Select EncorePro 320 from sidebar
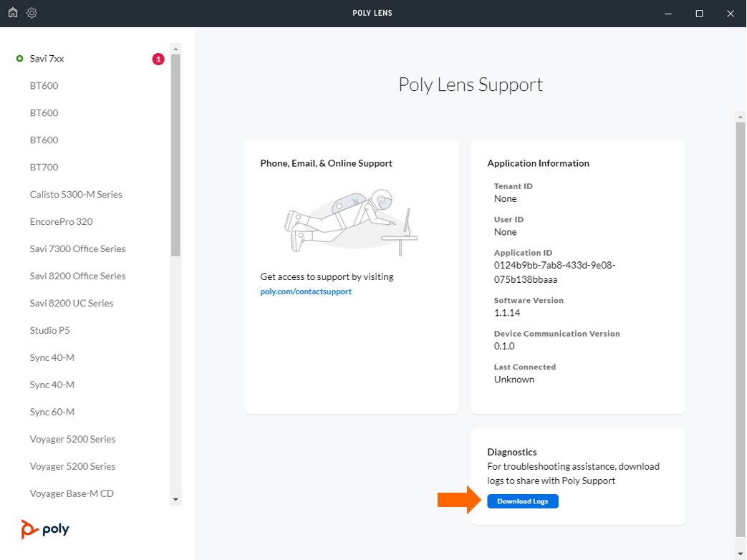The width and height of the screenshot is (747, 560). 62,221
